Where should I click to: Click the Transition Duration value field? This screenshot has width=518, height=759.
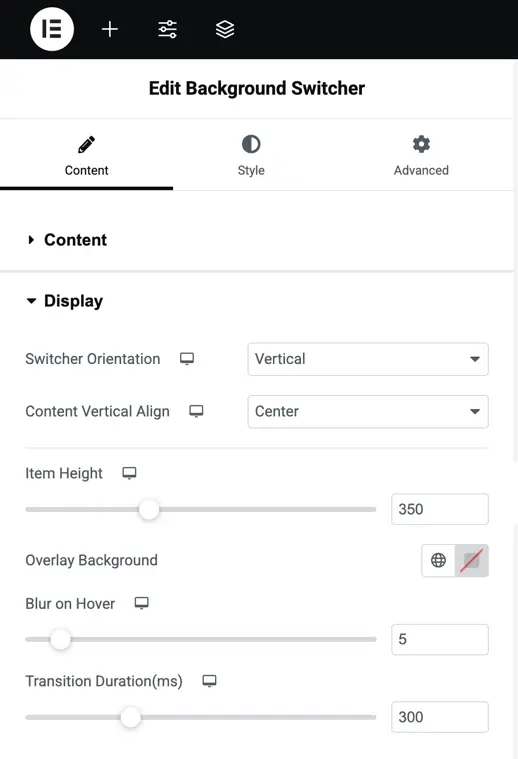(x=440, y=717)
